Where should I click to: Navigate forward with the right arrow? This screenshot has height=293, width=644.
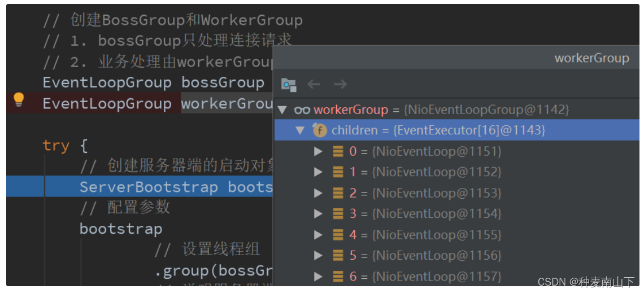click(x=341, y=84)
